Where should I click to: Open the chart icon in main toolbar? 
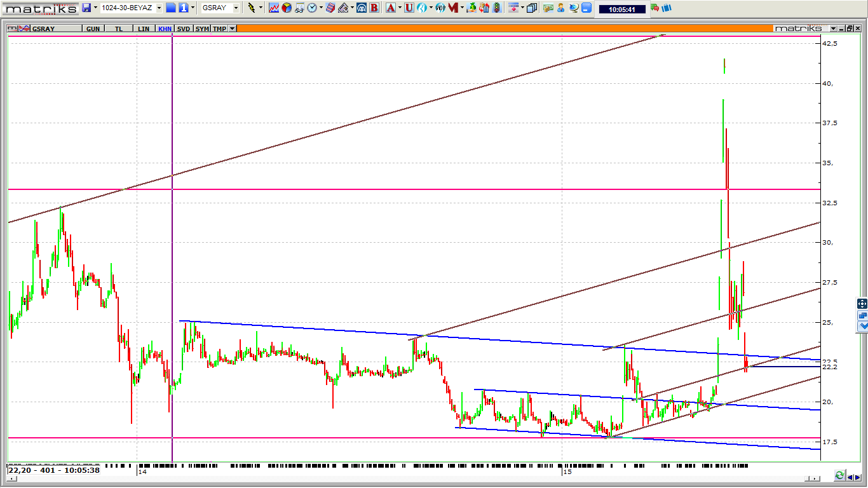click(x=274, y=8)
